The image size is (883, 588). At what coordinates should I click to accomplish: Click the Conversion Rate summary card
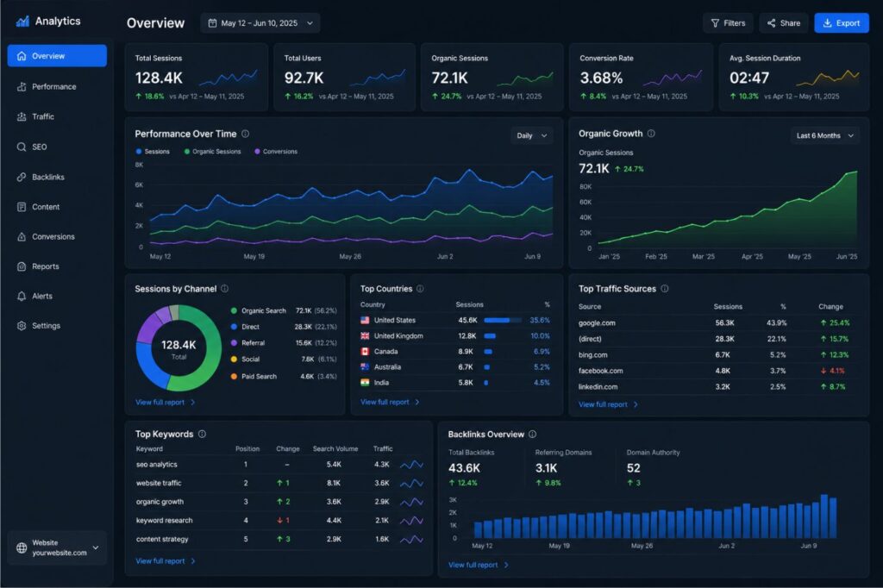pos(641,77)
